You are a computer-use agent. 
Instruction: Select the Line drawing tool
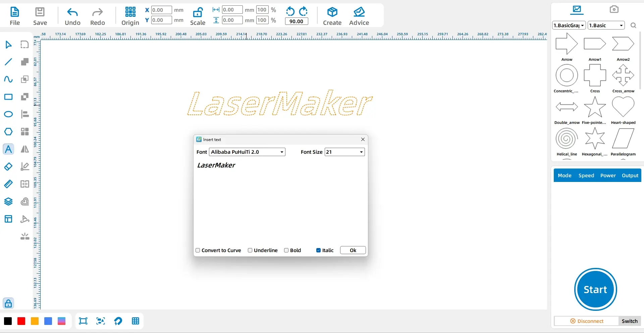point(8,62)
